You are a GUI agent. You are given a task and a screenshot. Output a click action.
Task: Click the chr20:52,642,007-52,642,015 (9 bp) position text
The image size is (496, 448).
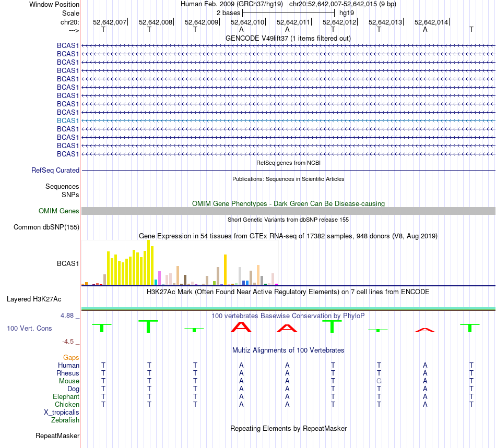343,4
